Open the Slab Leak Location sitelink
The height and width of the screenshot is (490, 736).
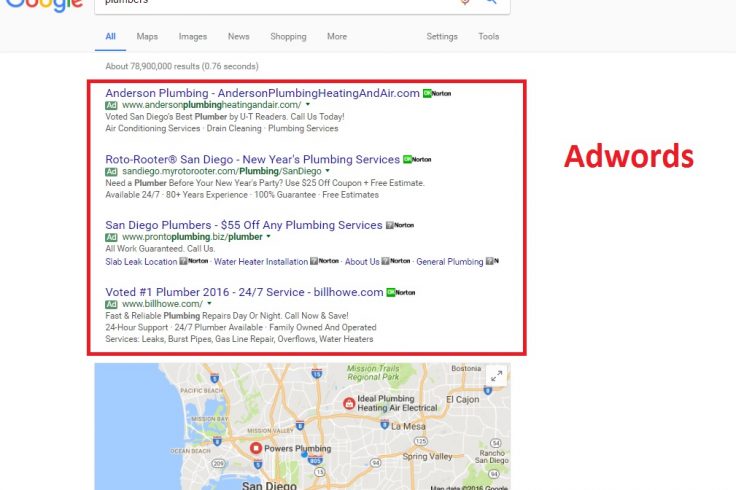(141, 262)
